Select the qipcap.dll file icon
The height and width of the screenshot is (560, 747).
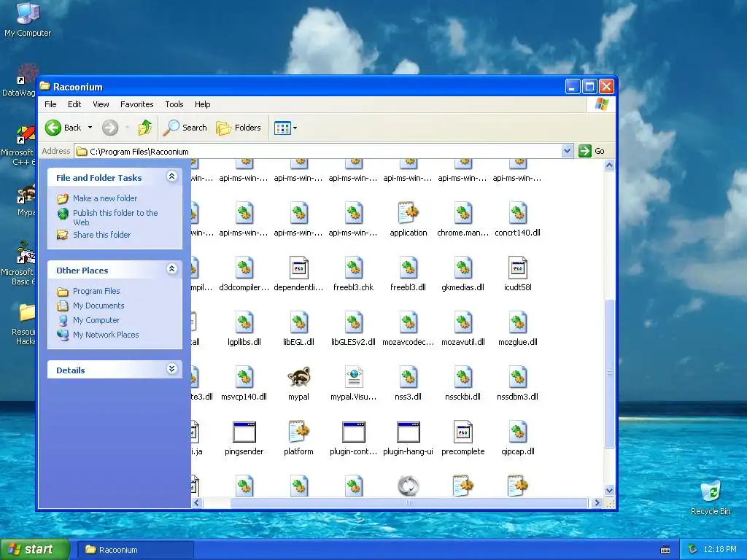518,432
